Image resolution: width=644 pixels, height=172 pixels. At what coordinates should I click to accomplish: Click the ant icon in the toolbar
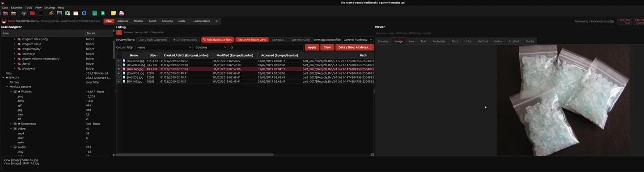point(51,13)
